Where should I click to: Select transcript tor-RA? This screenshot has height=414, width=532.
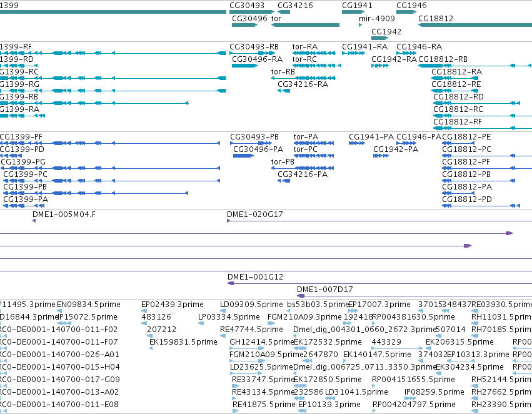pyautogui.click(x=305, y=47)
